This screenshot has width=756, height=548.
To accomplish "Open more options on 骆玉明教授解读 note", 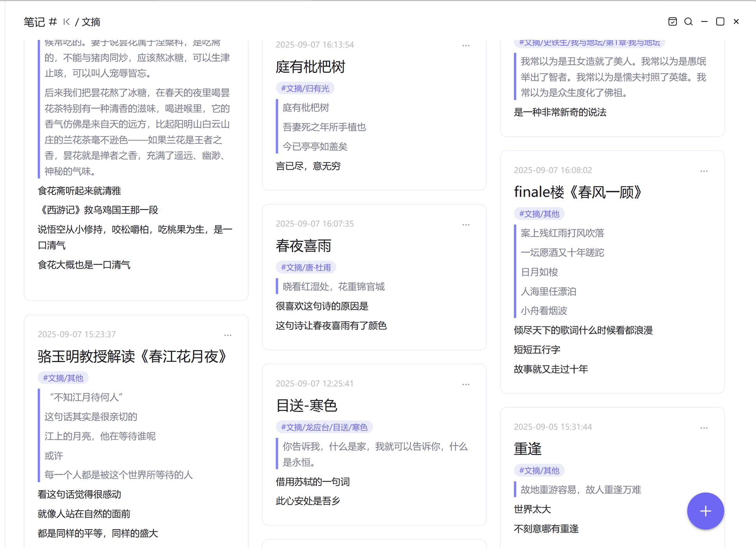I will click(x=228, y=335).
